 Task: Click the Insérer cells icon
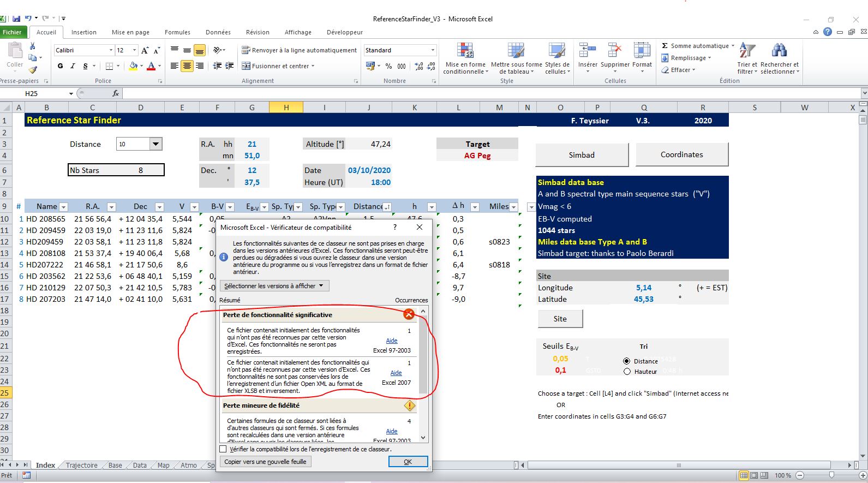point(587,51)
